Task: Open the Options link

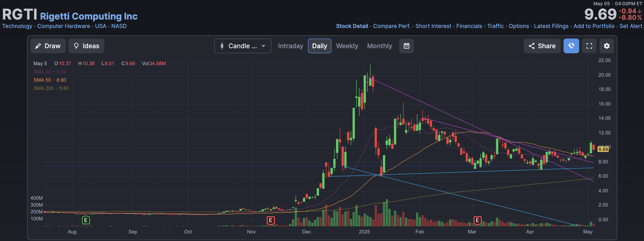Action: coord(519,26)
